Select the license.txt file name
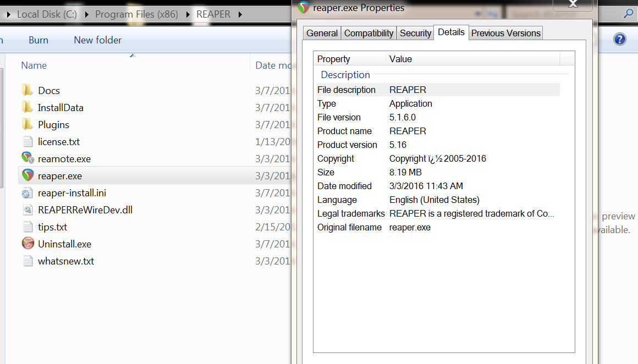638x364 pixels. point(59,141)
